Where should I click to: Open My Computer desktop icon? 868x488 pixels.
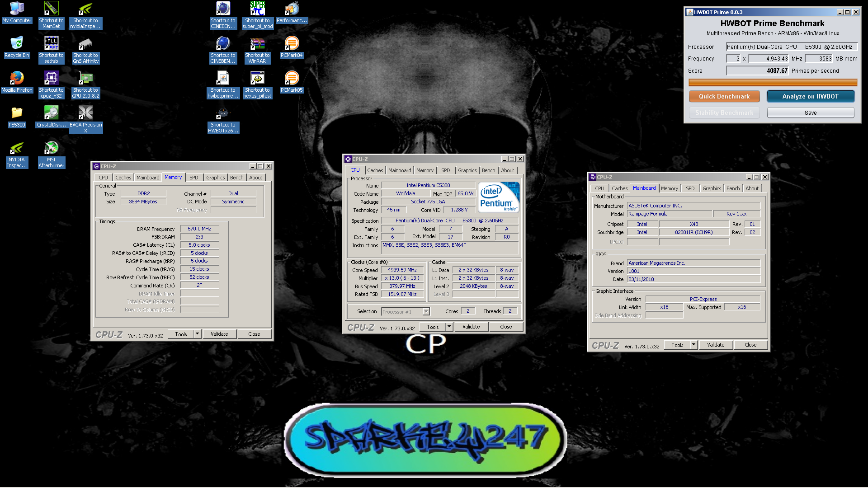pyautogui.click(x=17, y=13)
